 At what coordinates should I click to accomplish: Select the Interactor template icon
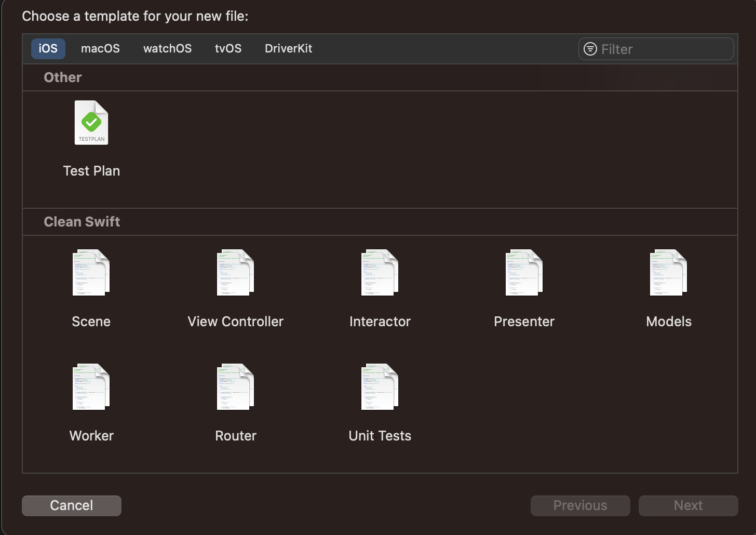click(x=380, y=273)
